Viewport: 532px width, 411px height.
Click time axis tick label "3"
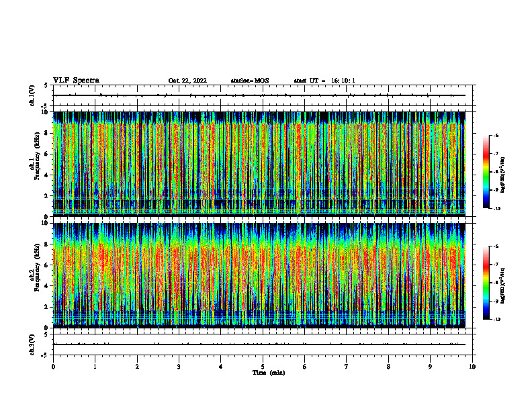click(x=179, y=367)
